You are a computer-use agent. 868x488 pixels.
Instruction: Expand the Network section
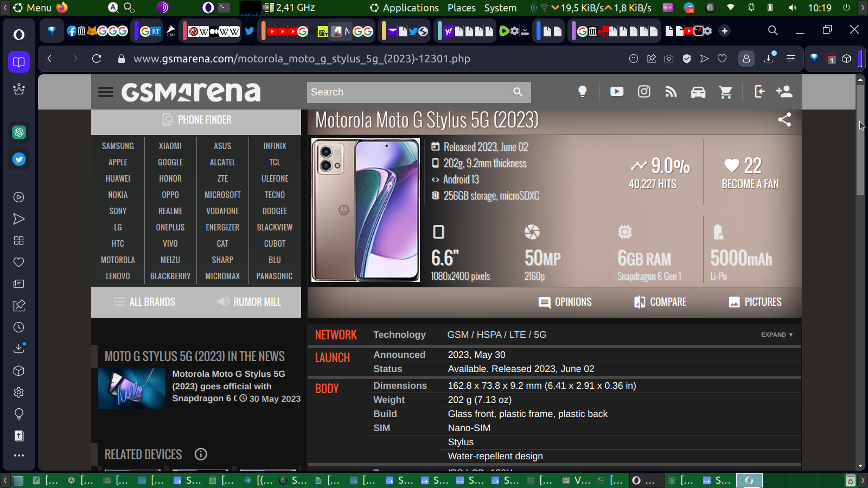pyautogui.click(x=777, y=335)
